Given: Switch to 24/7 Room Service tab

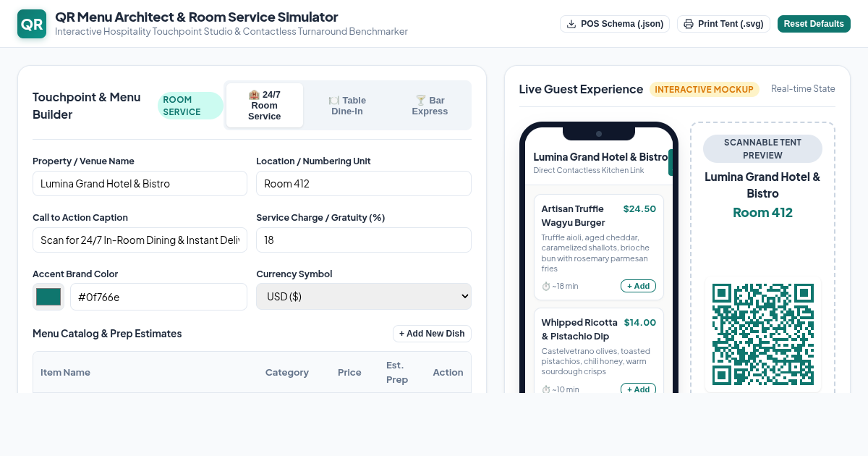Looking at the screenshot, I should 265,106.
